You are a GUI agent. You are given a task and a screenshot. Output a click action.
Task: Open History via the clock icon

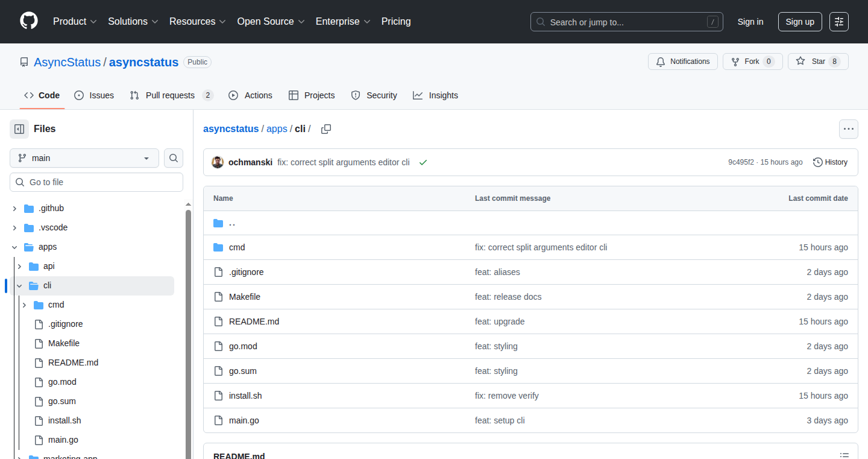tap(817, 162)
